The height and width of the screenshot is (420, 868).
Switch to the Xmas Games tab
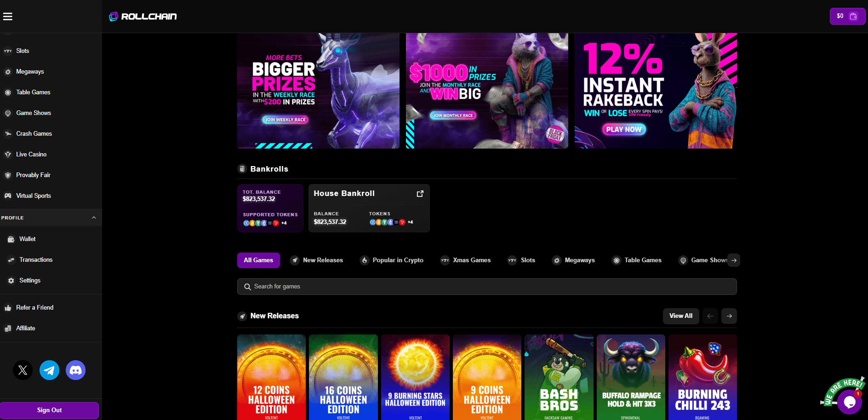pos(465,260)
